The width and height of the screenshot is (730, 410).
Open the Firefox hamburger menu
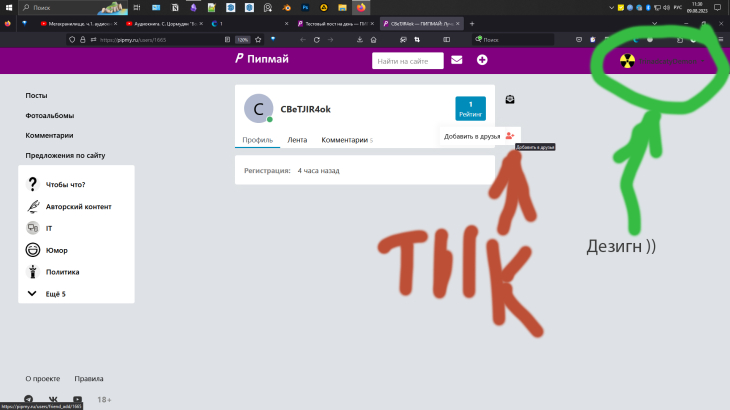(721, 40)
